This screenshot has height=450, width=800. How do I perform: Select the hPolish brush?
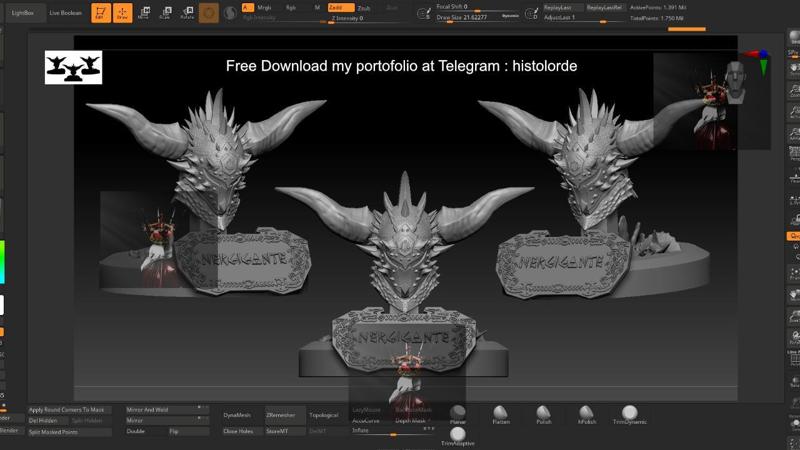point(586,414)
